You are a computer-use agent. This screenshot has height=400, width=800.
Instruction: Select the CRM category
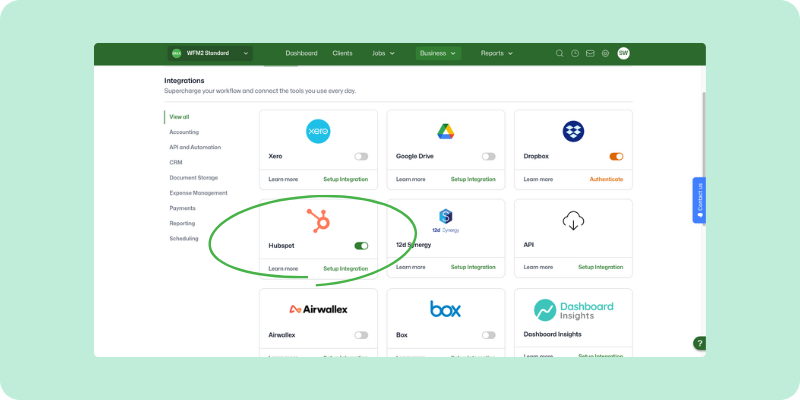tap(176, 163)
